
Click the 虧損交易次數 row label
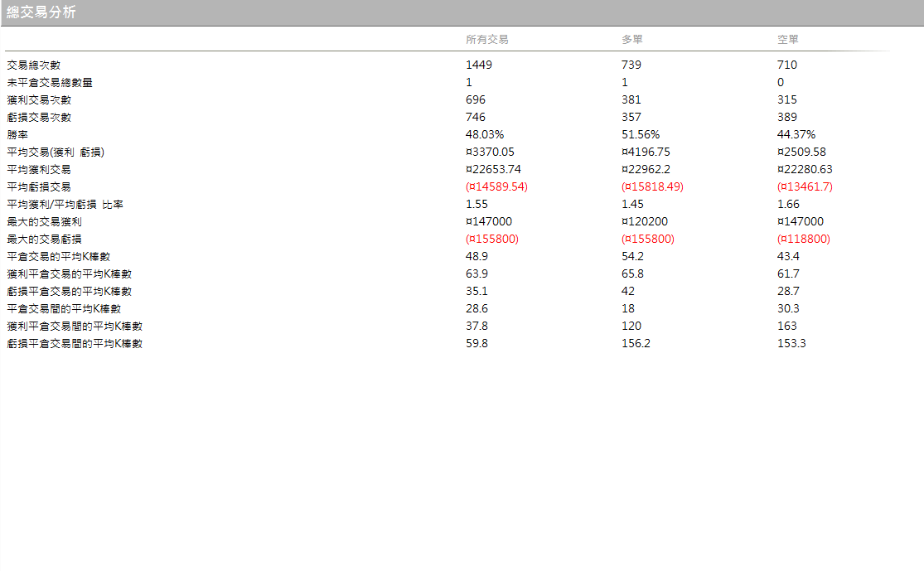39,117
